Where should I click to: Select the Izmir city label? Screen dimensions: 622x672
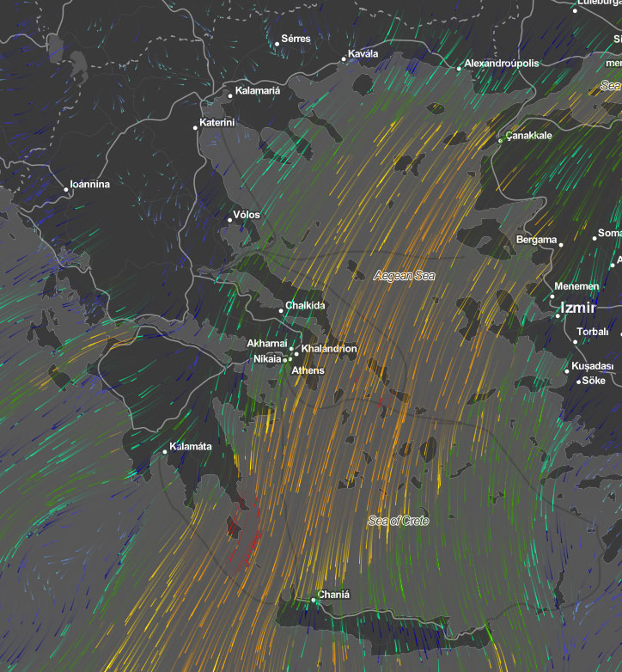tap(584, 308)
